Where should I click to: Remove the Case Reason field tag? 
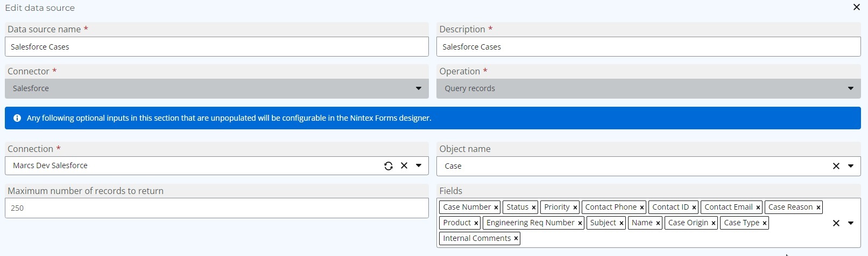818,207
